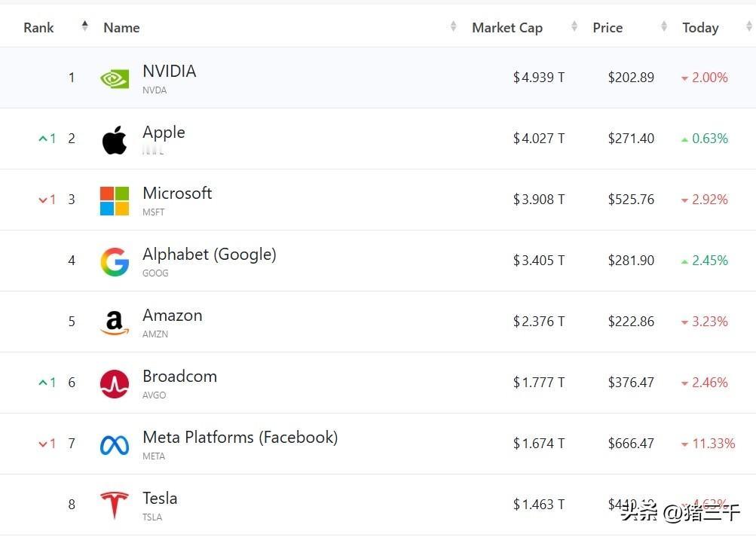The height and width of the screenshot is (537, 756).
Task: Sort by Today percentage change header
Action: tap(700, 28)
